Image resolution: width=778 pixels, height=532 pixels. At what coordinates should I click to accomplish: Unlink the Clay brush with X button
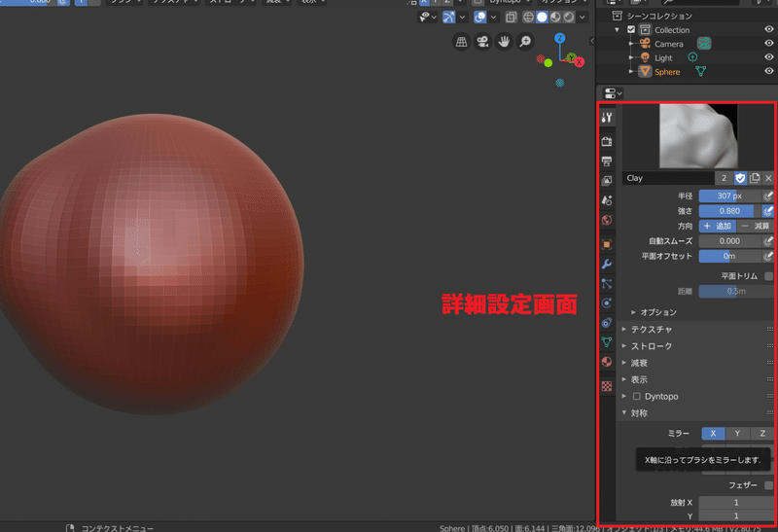click(x=768, y=178)
